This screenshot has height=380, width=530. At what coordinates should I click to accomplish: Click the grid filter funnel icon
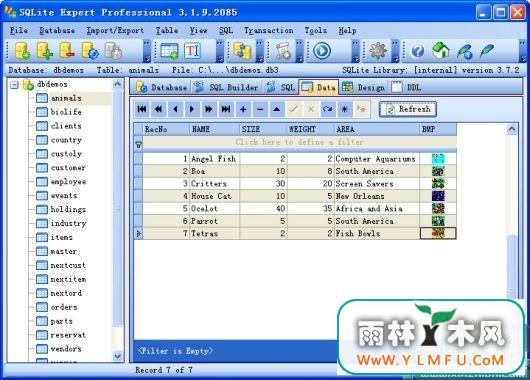pos(138,145)
